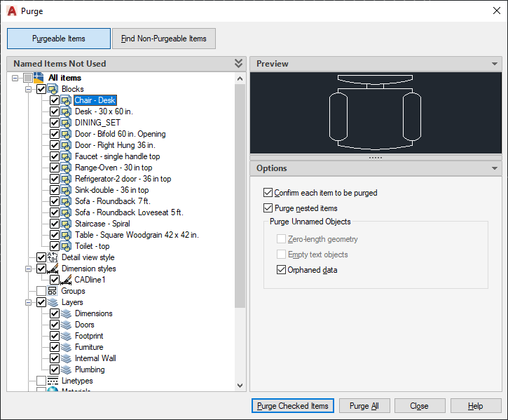Click the Toilet - top block icon

coord(66,246)
